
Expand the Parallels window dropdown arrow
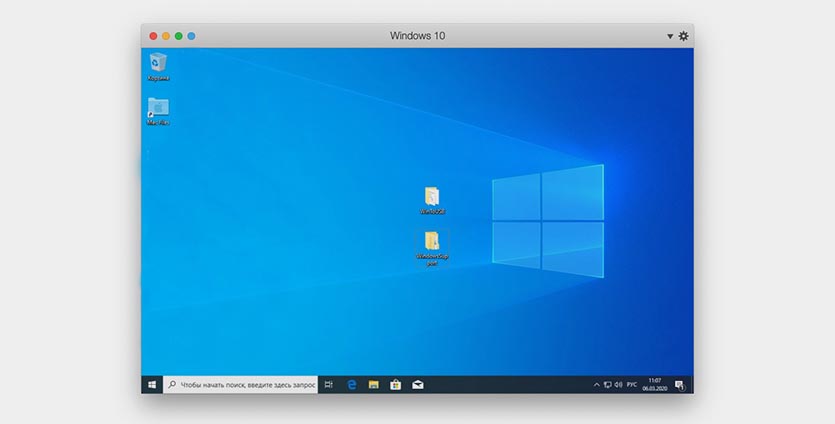pos(670,36)
